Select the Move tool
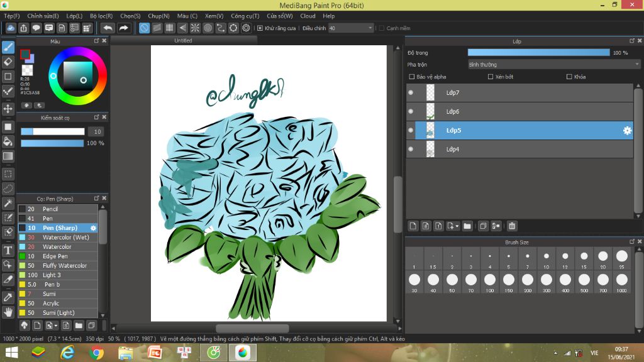 [8, 109]
